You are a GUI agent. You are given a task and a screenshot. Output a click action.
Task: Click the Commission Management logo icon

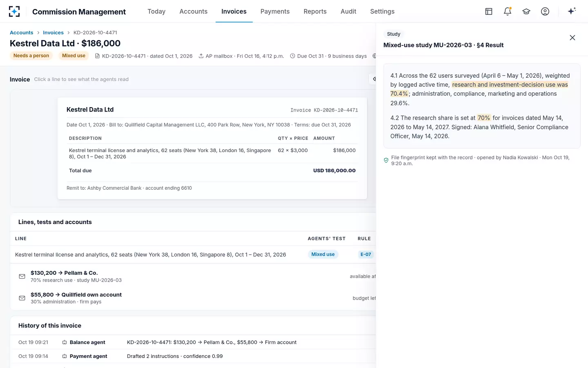click(14, 11)
